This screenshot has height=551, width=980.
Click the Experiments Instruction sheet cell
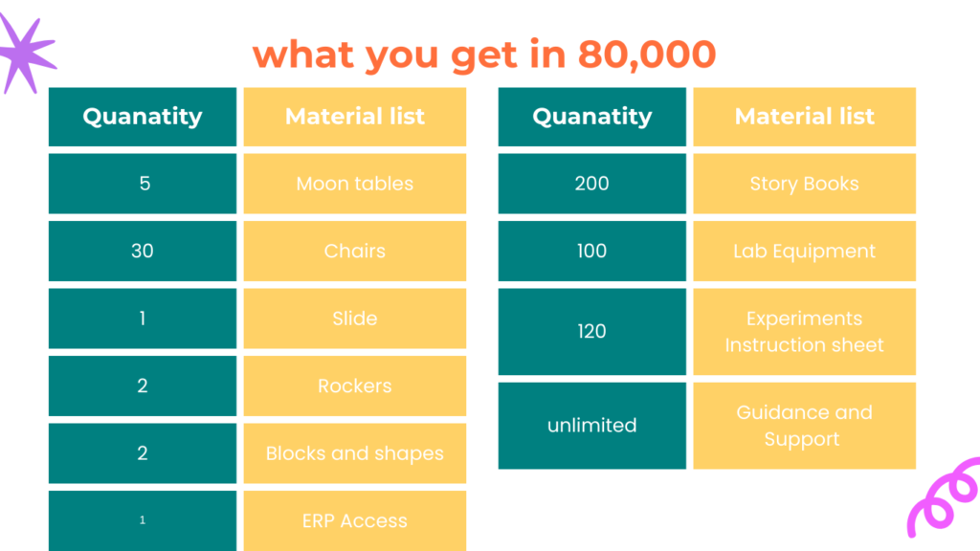(x=804, y=332)
